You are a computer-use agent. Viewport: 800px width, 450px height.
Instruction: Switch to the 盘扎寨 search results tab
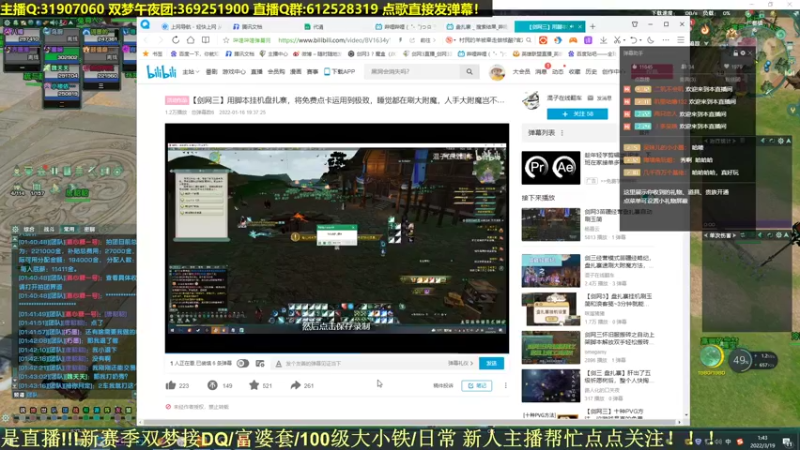[477, 27]
